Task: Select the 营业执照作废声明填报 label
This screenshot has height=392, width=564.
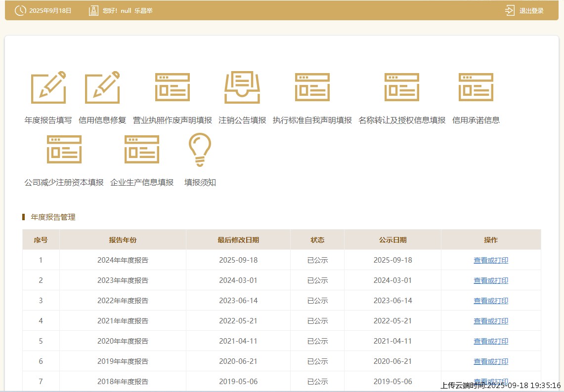Action: pos(173,120)
